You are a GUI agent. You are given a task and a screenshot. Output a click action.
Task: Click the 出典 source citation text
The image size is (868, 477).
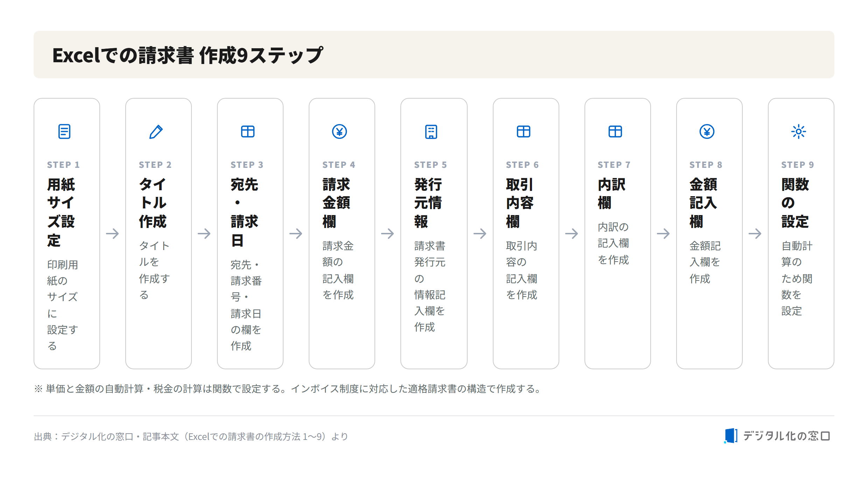click(191, 436)
